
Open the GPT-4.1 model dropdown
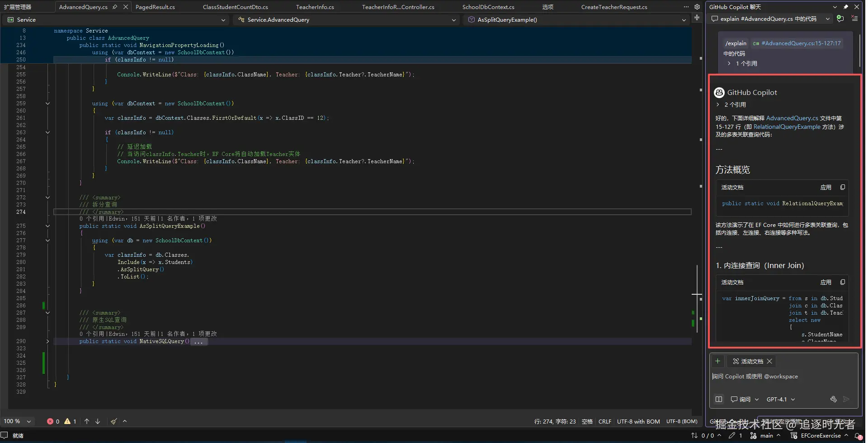pos(781,400)
